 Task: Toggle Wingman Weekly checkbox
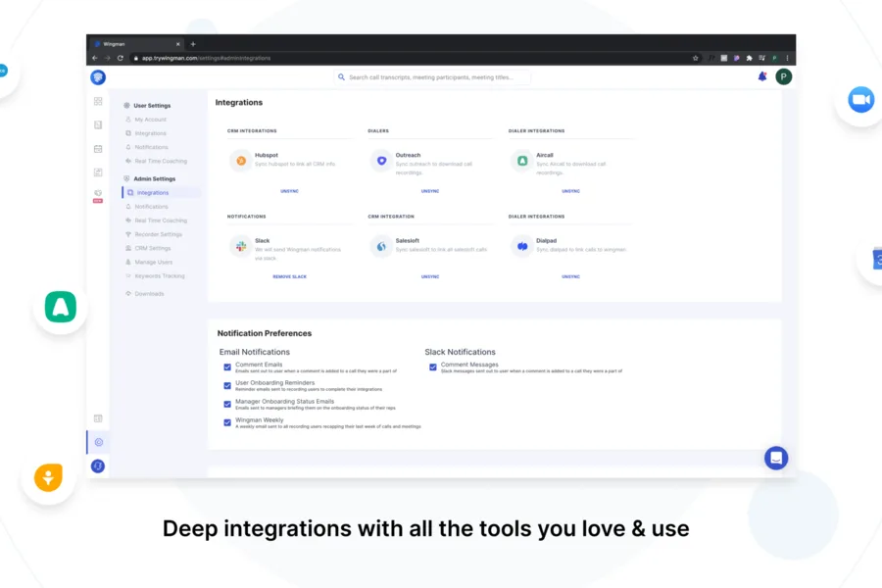coord(227,422)
